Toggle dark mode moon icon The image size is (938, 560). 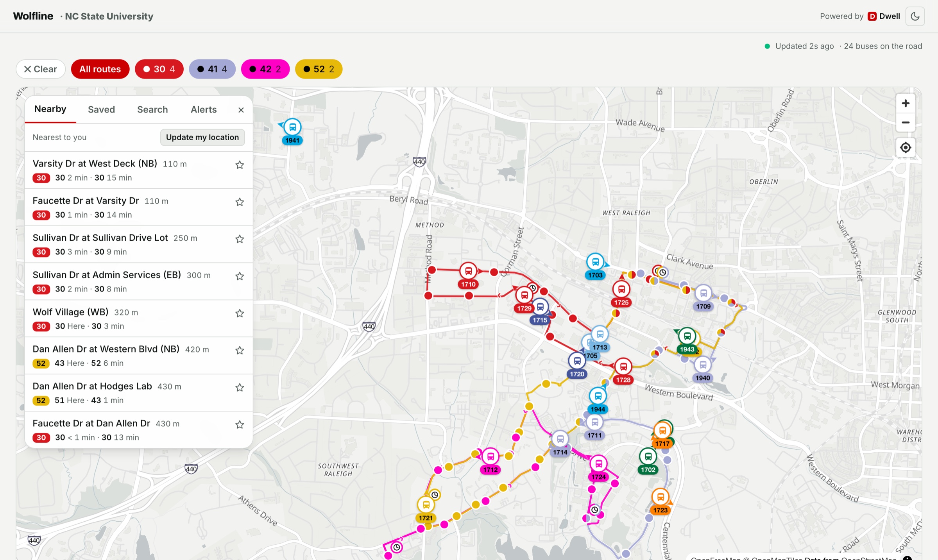915,16
